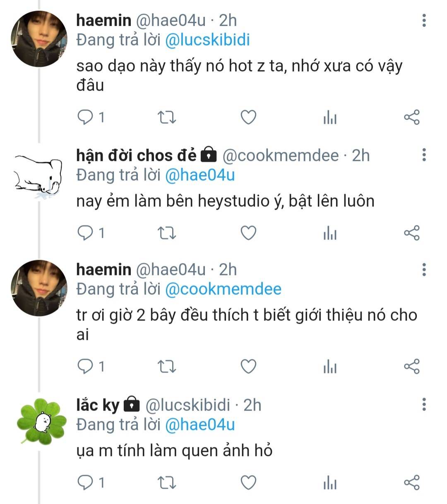
Task: Open more options on haemin's first tweet
Action: pos(424,20)
